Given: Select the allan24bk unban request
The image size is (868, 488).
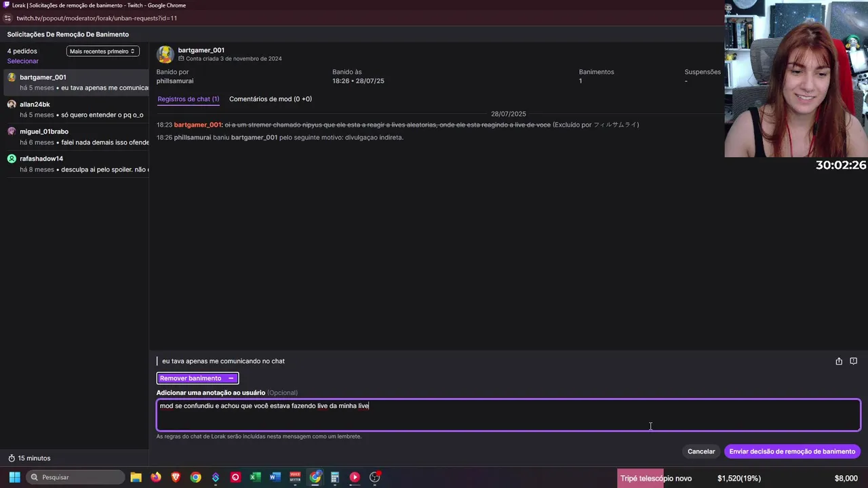Looking at the screenshot, I should (x=76, y=109).
